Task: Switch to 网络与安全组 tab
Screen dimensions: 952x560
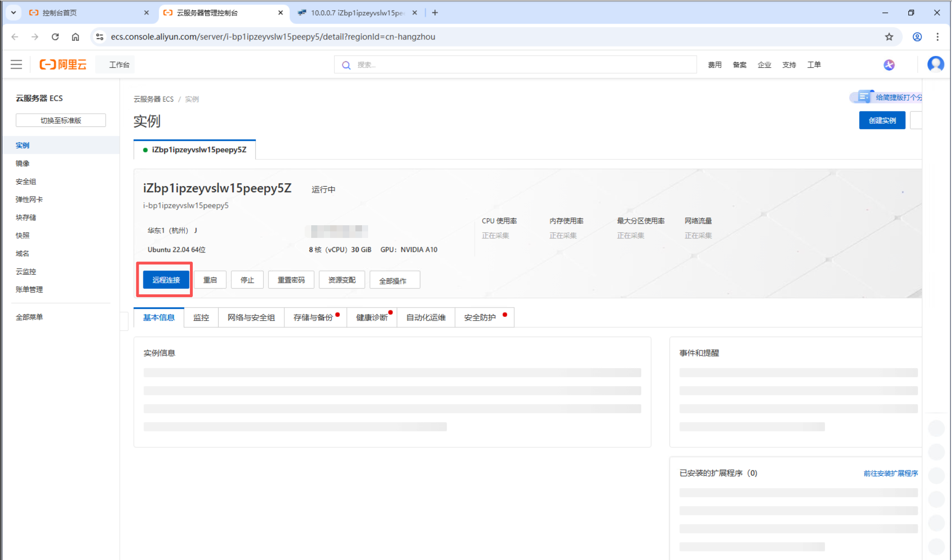Action: [251, 317]
